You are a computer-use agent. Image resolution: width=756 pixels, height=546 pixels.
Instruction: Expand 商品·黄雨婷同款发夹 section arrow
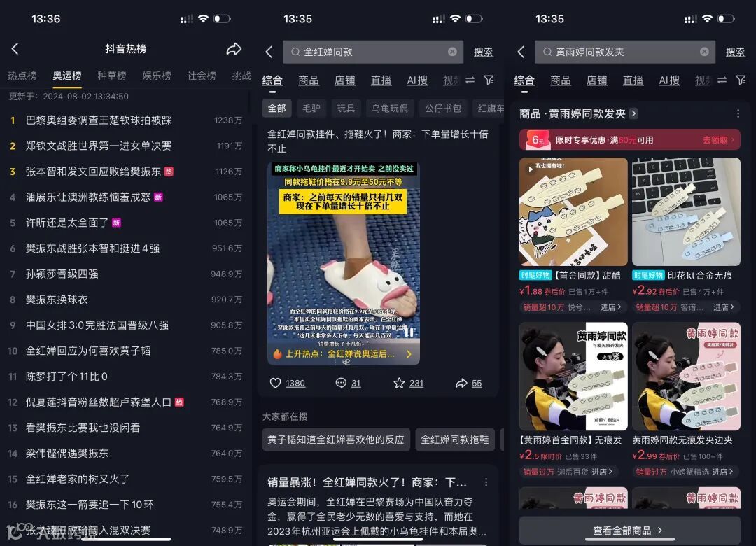pyautogui.click(x=634, y=113)
